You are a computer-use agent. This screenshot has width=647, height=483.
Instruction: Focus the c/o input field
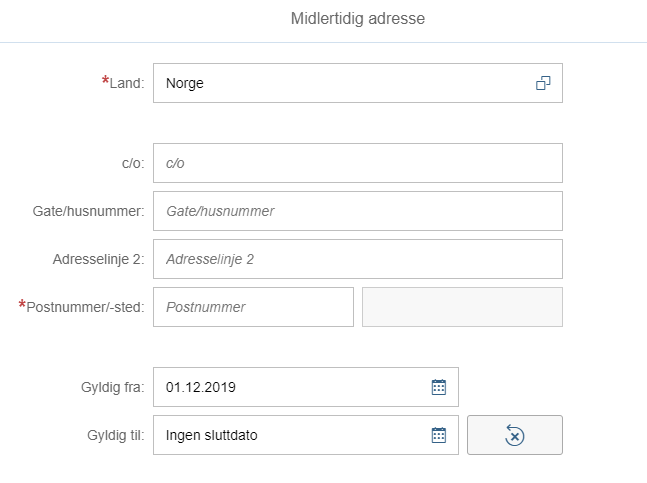pos(358,163)
